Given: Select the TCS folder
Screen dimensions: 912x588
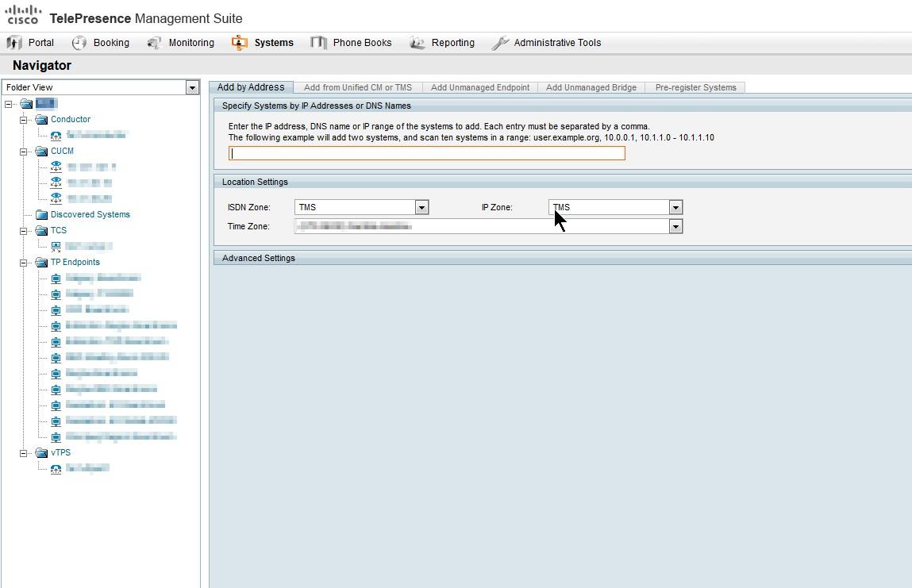Looking at the screenshot, I should pos(59,230).
